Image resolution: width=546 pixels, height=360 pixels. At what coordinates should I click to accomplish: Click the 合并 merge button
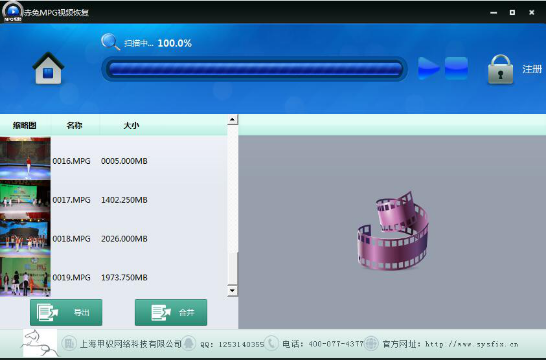click(x=171, y=312)
